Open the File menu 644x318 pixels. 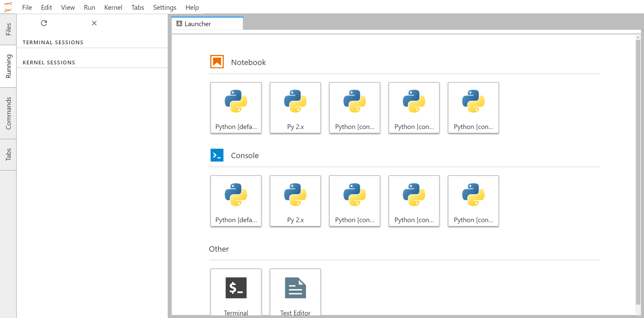(27, 7)
